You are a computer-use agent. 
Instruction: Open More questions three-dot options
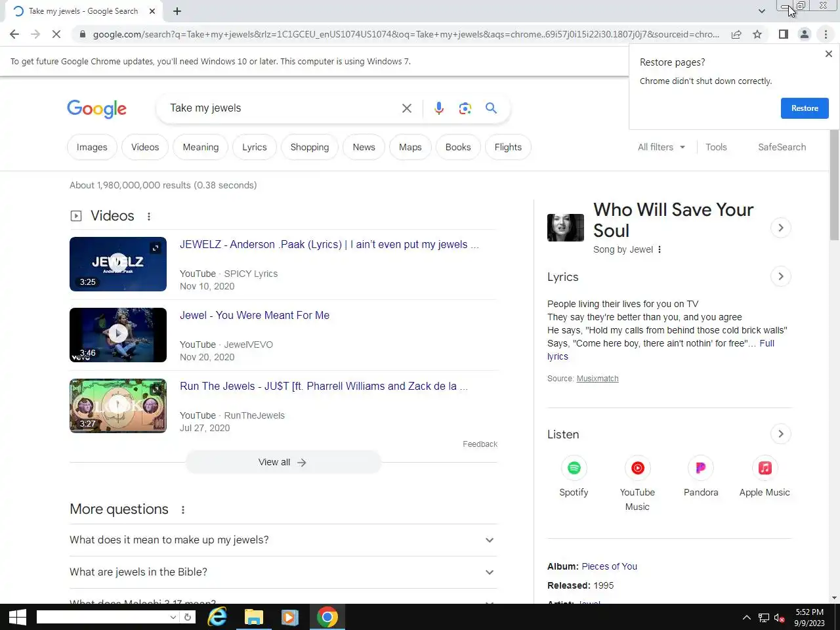coord(183,510)
